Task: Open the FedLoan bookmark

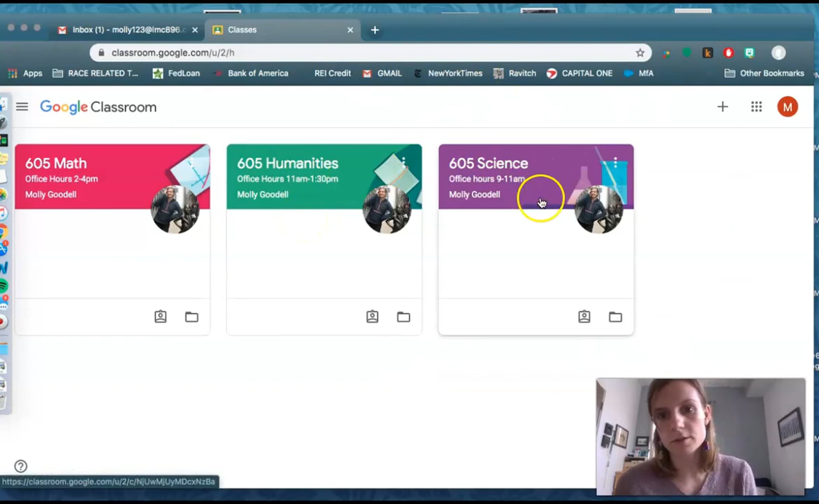Action: 176,73
